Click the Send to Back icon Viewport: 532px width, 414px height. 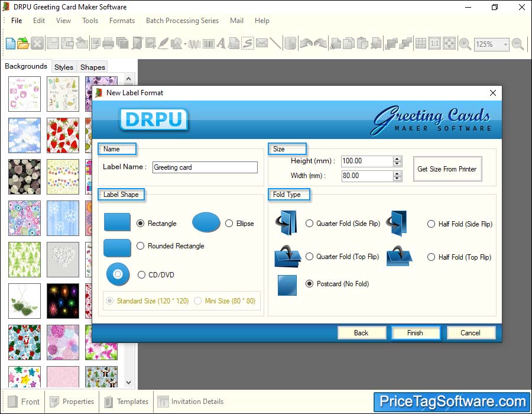(x=406, y=44)
